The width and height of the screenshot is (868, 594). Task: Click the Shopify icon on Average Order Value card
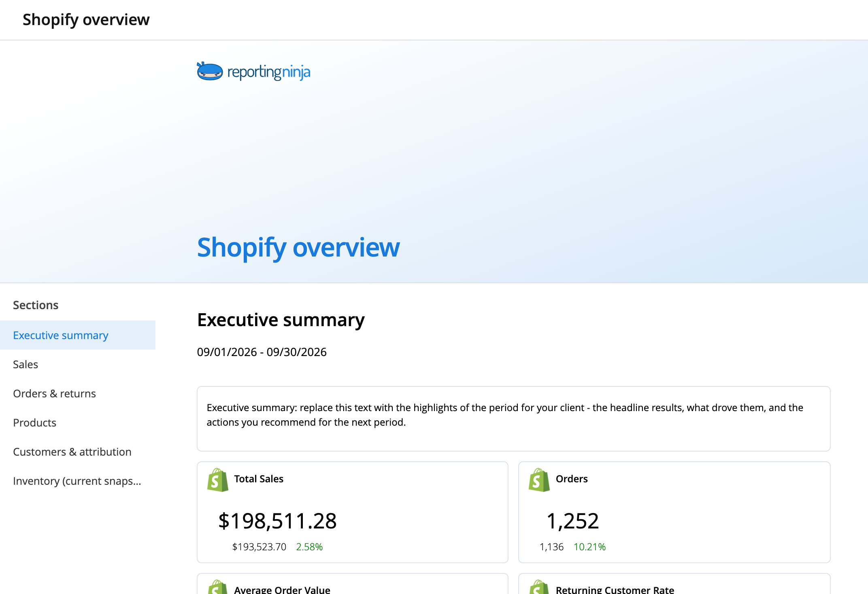(218, 587)
